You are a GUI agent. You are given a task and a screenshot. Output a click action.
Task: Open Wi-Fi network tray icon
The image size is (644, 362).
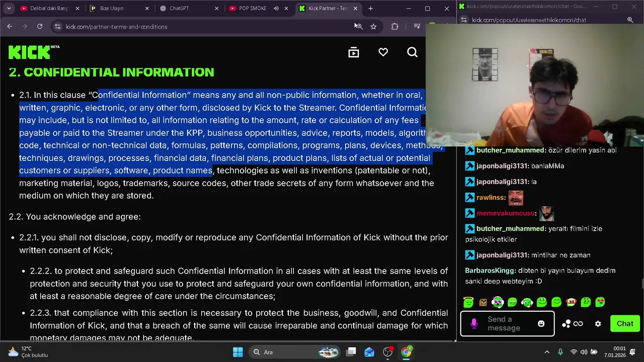[x=573, y=352]
